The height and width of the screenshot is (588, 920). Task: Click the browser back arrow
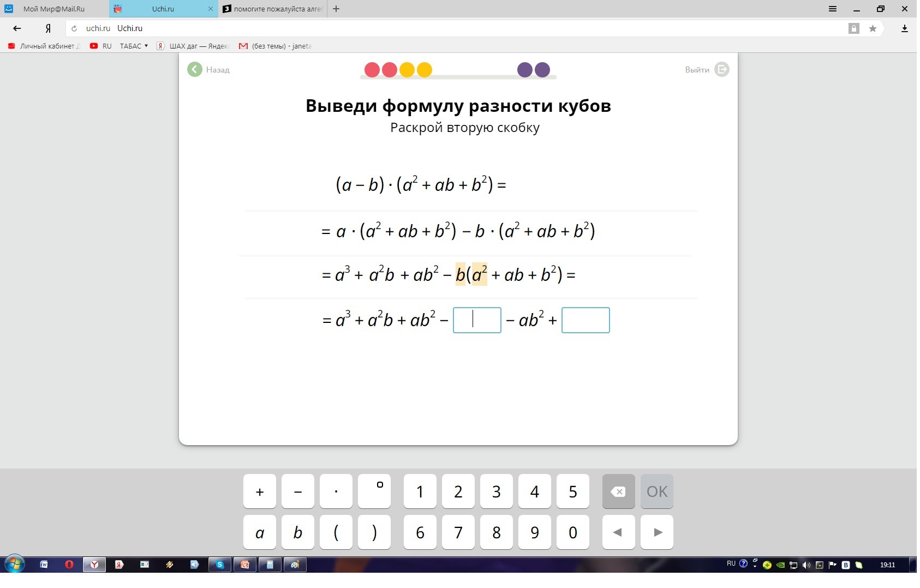tap(17, 28)
